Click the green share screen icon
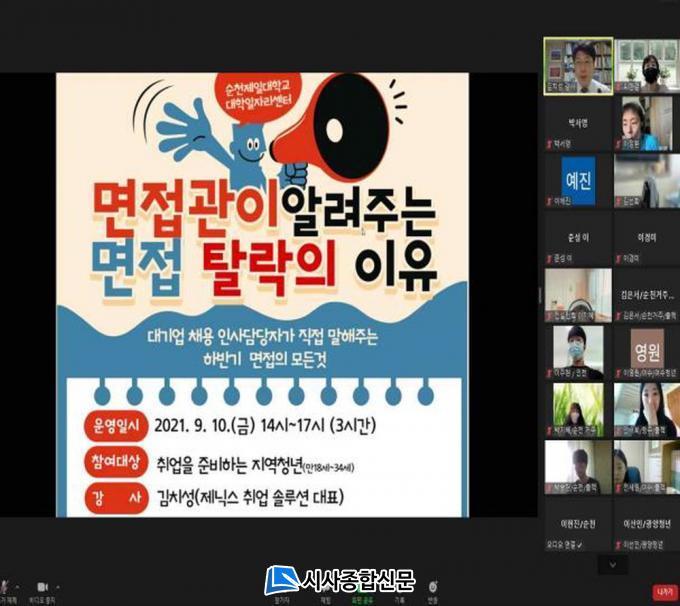Screen dimensions: 680x606 coord(361,586)
